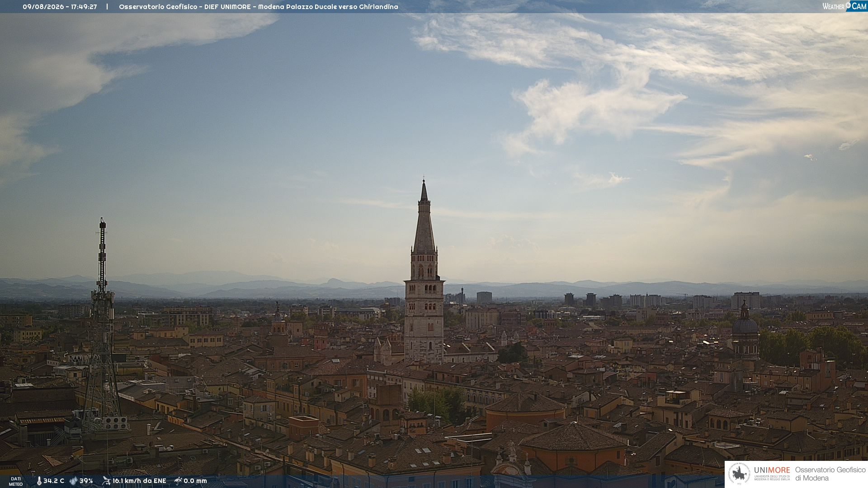Select the 0.0 mm rainfall value
Screen dimensions: 868x488
195,481
